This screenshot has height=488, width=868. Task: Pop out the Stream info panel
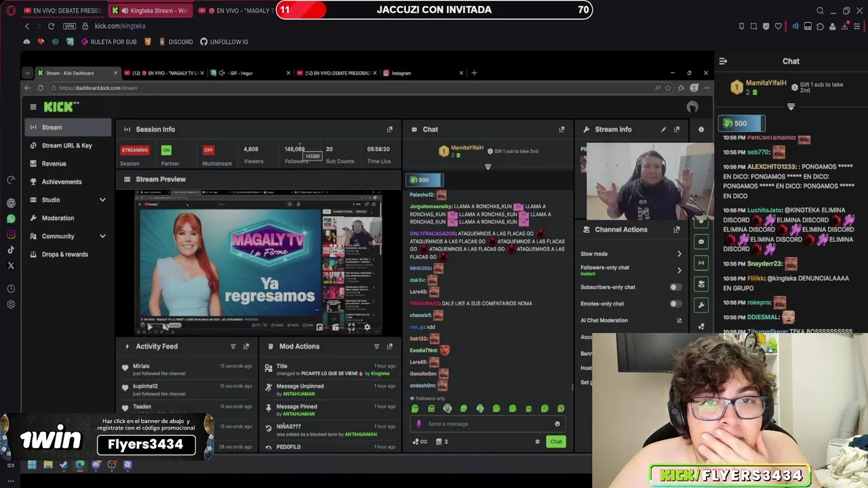coord(677,129)
